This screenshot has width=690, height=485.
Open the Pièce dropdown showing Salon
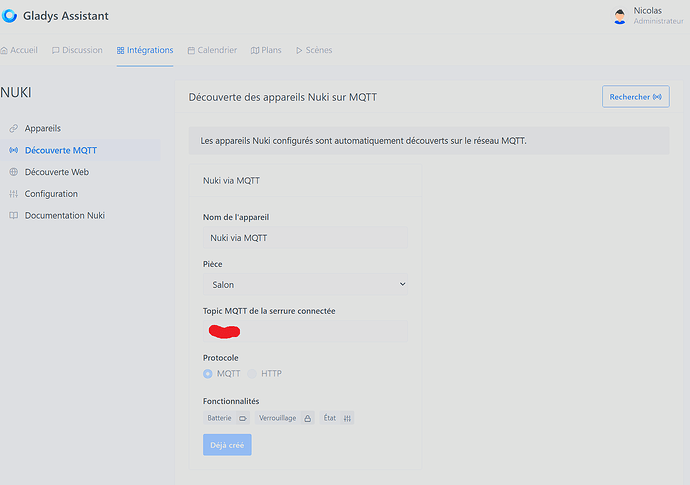[305, 285]
